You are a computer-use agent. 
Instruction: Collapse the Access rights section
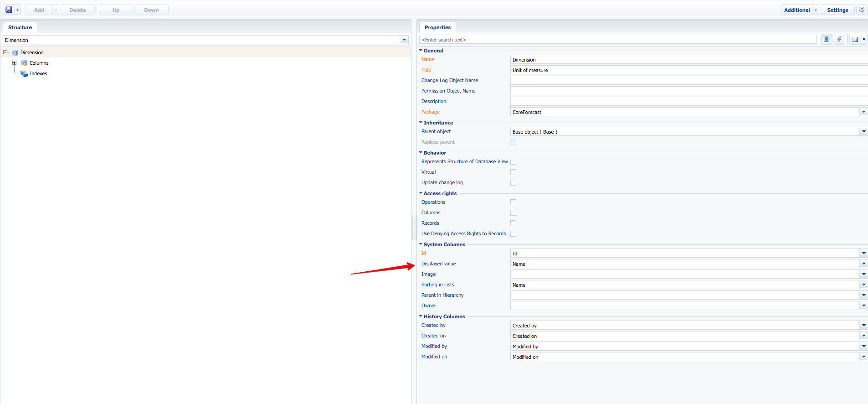click(421, 193)
